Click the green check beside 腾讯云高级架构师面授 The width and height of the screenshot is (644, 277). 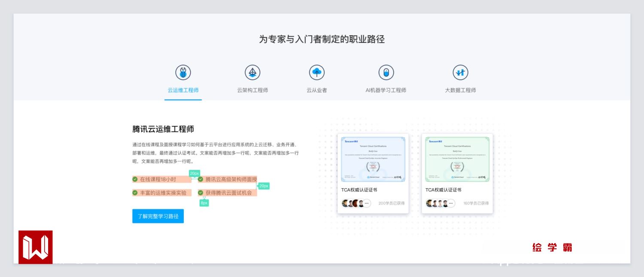200,179
